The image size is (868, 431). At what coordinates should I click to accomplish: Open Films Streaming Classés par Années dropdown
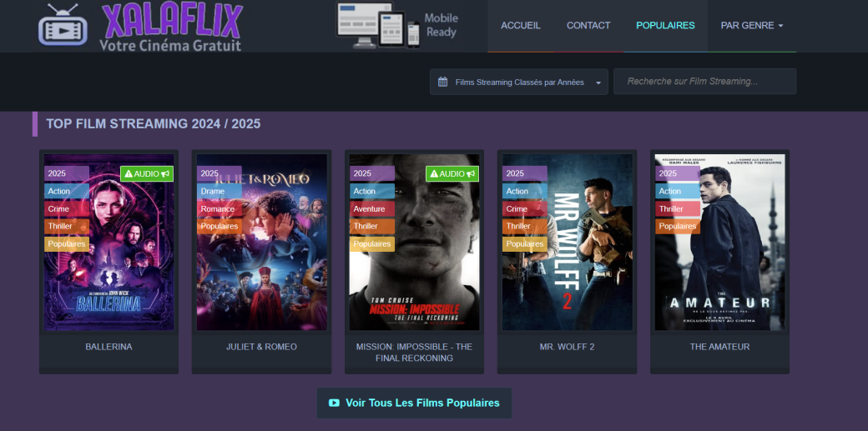pyautogui.click(x=519, y=82)
